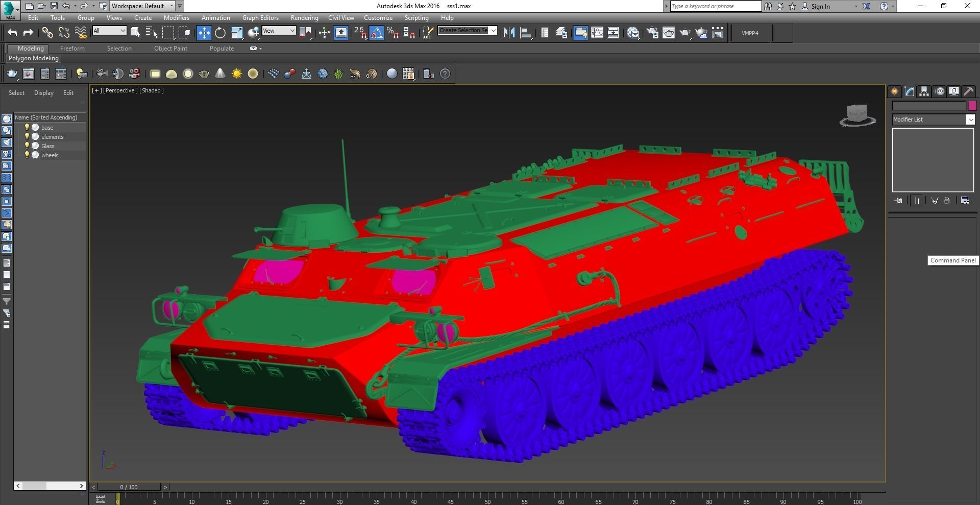This screenshot has height=505, width=980.
Task: Open the Rendered Frame Window icon
Action: (x=669, y=33)
